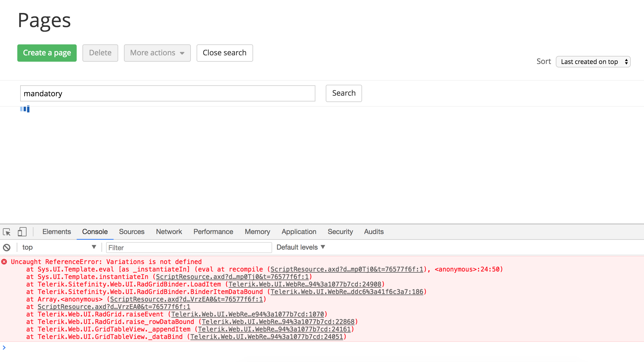Image resolution: width=644 pixels, height=362 pixels.
Task: Open the ScriptResource link on instantiateIn line
Action: (x=232, y=277)
